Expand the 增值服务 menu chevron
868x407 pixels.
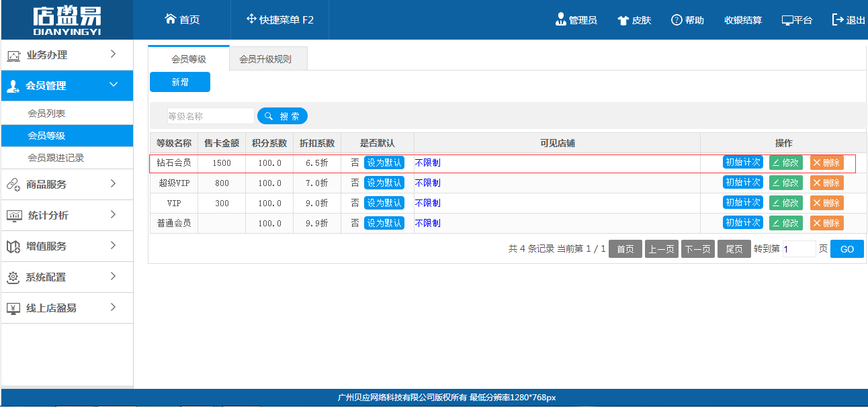tap(114, 245)
